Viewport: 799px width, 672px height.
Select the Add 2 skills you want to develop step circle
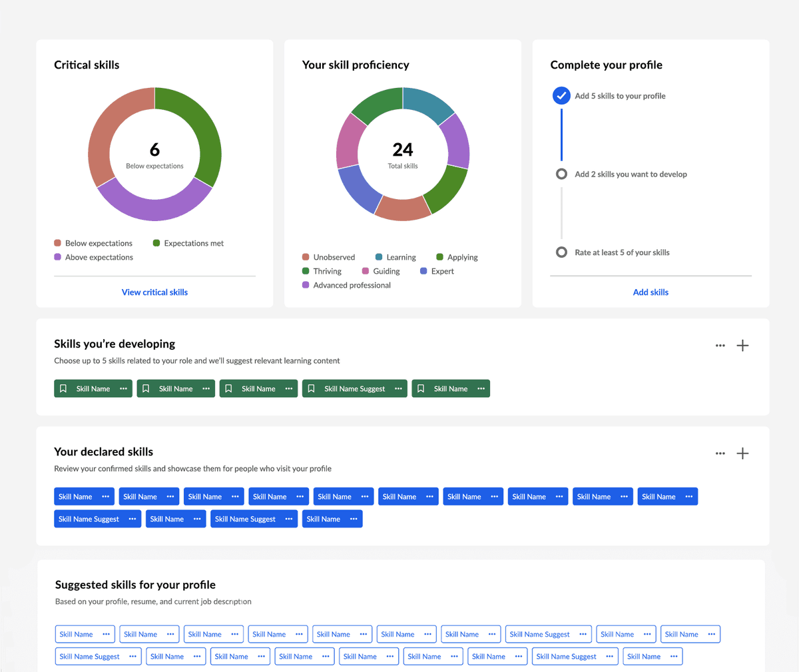(561, 174)
